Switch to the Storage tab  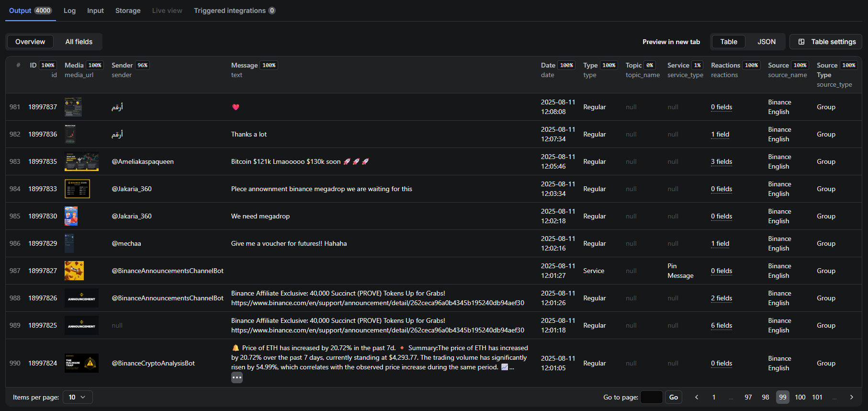pos(128,11)
